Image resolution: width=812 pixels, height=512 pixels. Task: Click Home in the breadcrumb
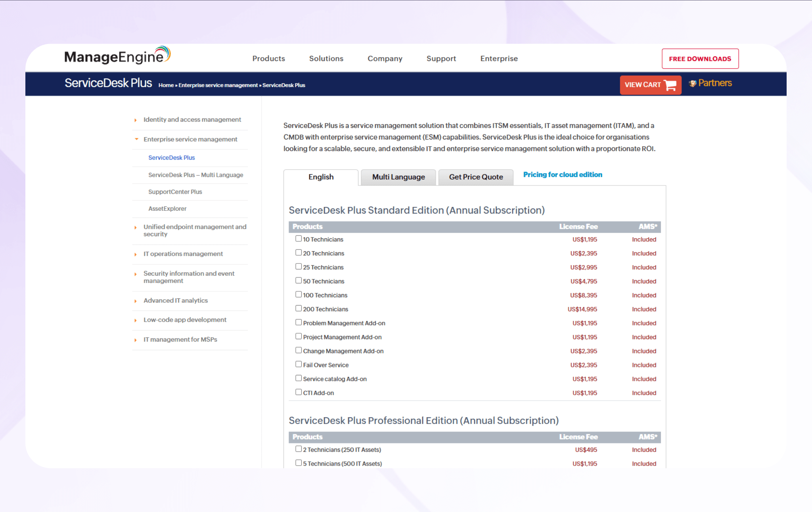tap(166, 85)
